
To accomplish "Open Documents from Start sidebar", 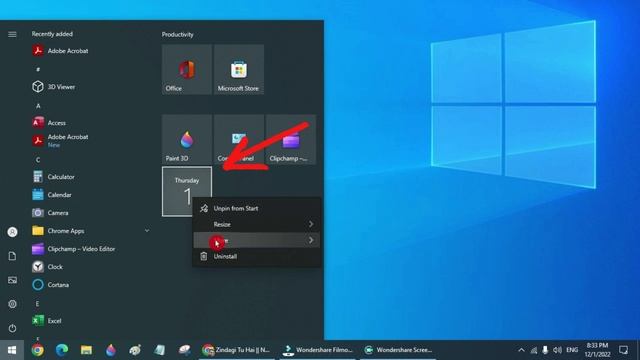I will (x=12, y=256).
